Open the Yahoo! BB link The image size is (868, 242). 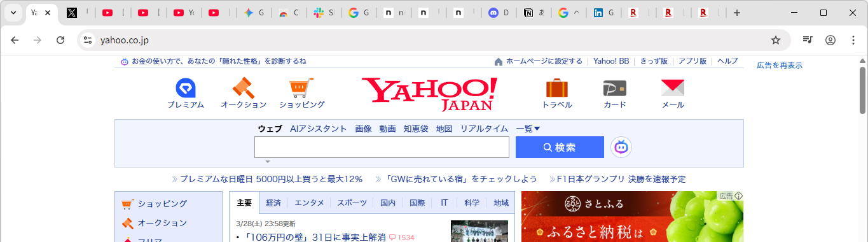pyautogui.click(x=611, y=62)
